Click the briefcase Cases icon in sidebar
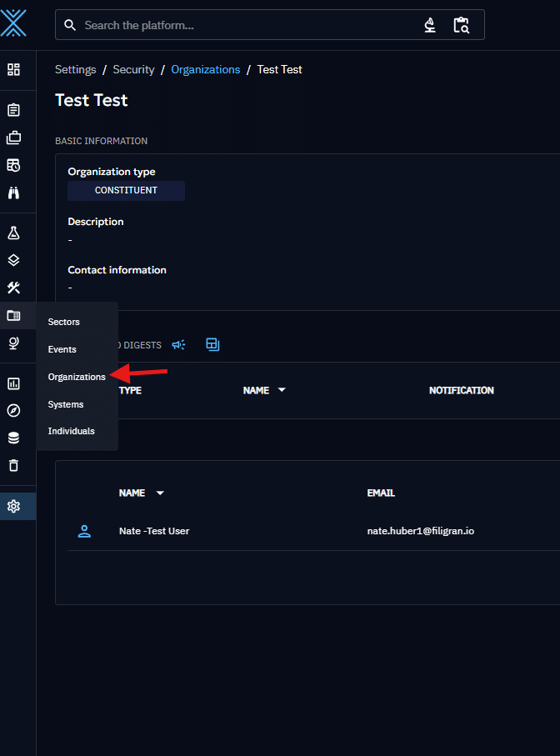560x756 pixels. point(13,138)
